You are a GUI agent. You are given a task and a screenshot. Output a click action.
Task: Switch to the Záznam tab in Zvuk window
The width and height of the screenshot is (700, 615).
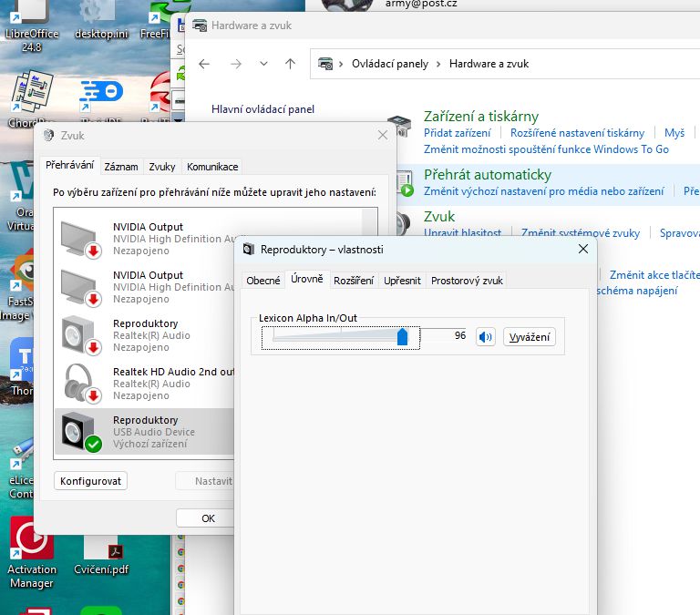coord(121,167)
